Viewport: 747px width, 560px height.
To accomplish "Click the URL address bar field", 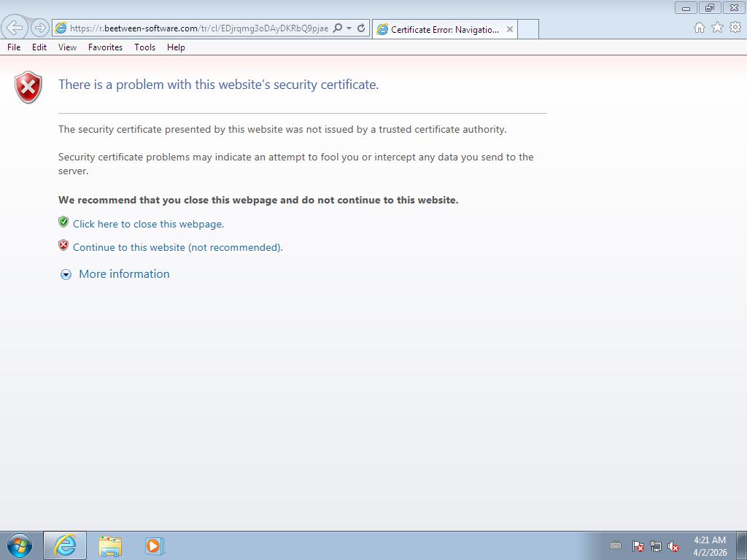I will pyautogui.click(x=199, y=28).
